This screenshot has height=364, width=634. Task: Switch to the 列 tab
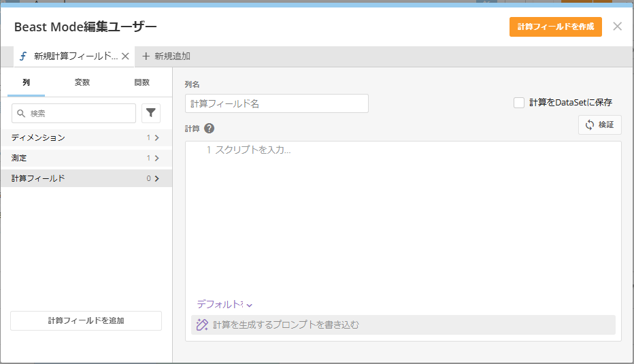coord(27,82)
